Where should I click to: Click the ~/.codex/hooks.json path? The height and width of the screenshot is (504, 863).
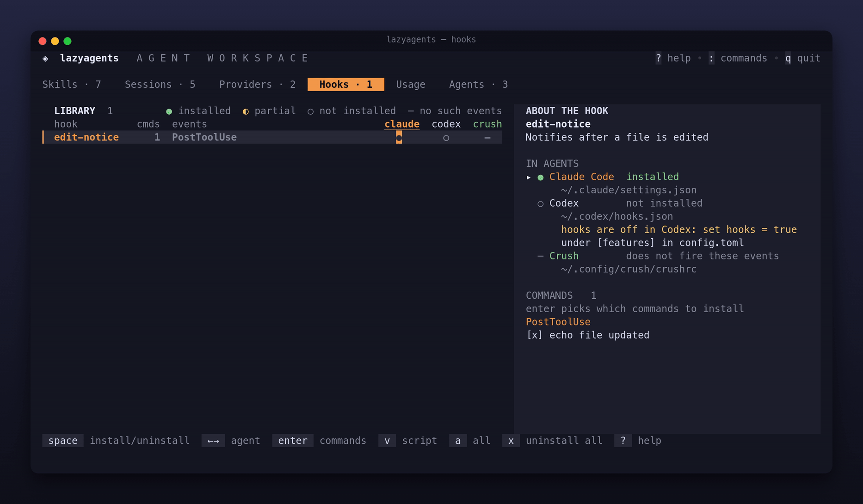[617, 216]
